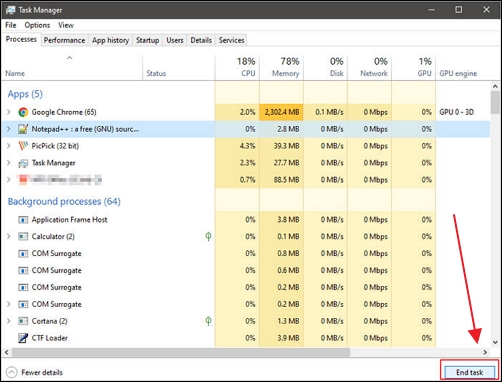The image size is (502, 382).
Task: Click the Notepad++ process icon
Action: (x=23, y=129)
